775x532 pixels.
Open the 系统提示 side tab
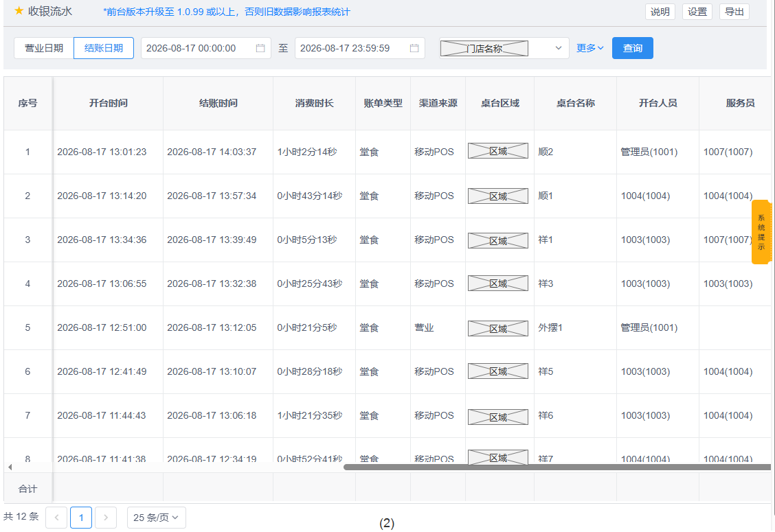point(761,232)
